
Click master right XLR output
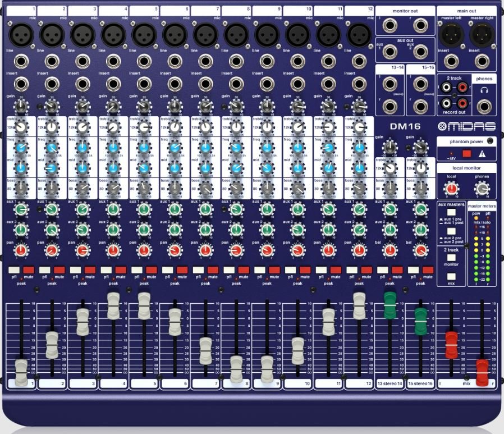pos(482,35)
